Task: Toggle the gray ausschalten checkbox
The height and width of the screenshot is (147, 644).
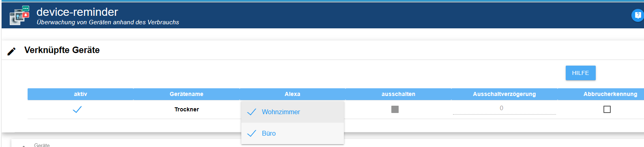Action: pyautogui.click(x=395, y=109)
